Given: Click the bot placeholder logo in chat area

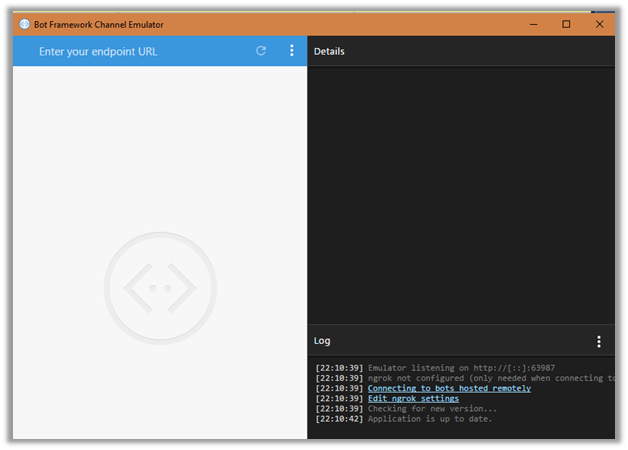Looking at the screenshot, I should click(x=160, y=287).
